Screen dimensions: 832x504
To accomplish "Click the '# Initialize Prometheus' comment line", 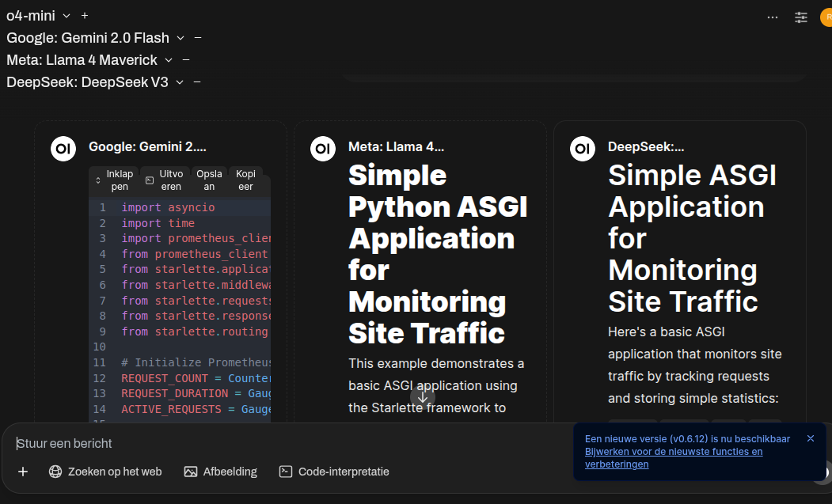I will click(x=196, y=362).
